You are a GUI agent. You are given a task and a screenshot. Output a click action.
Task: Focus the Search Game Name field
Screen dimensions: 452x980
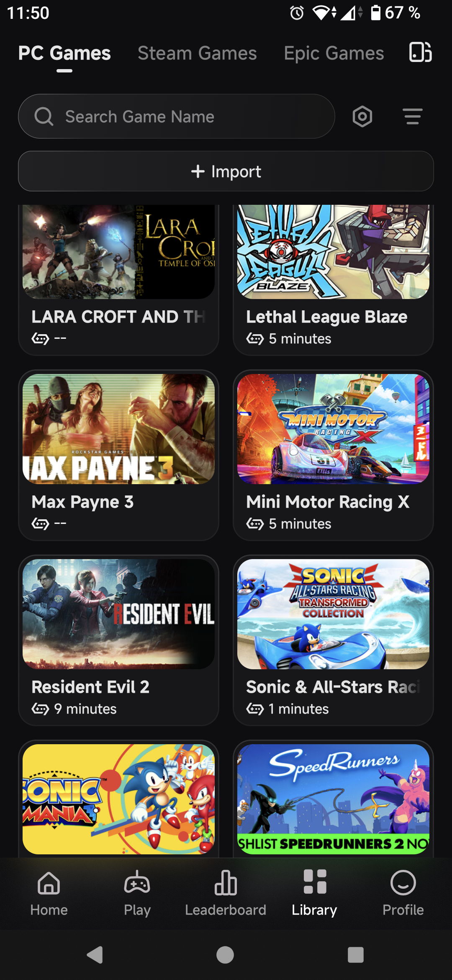coord(177,116)
